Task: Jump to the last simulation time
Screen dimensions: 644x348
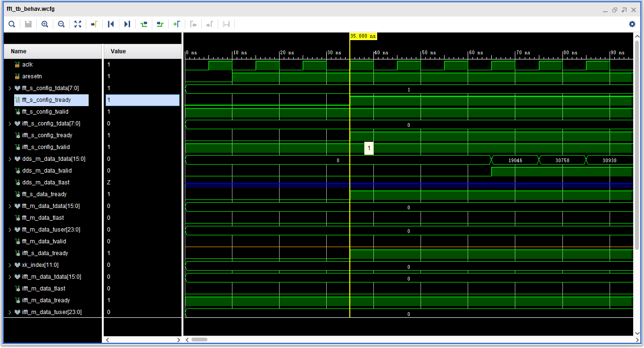Action: [x=127, y=24]
